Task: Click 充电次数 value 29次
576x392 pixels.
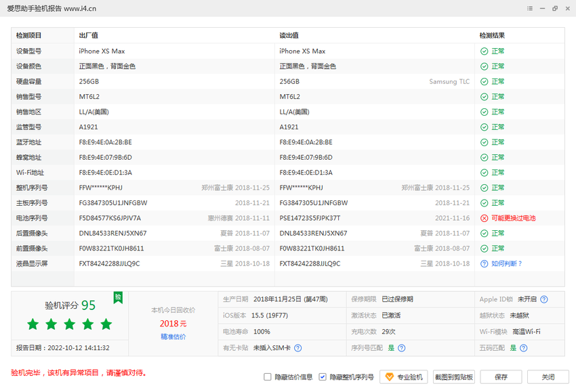Action: pyautogui.click(x=388, y=332)
